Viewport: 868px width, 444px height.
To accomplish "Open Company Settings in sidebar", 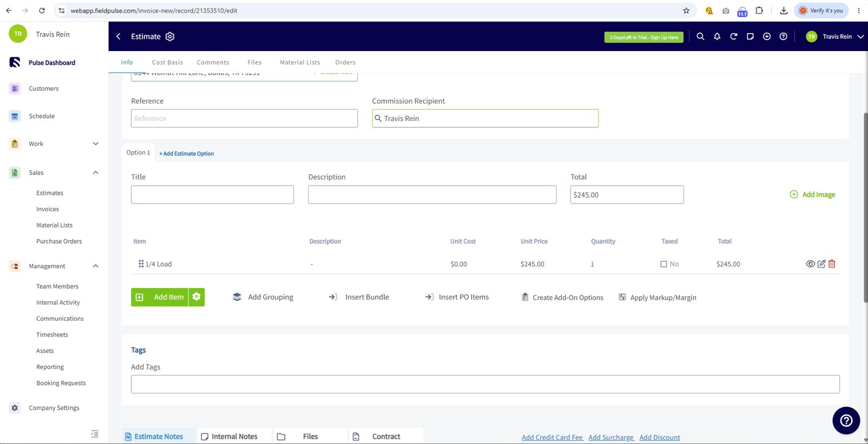I will 54,408.
